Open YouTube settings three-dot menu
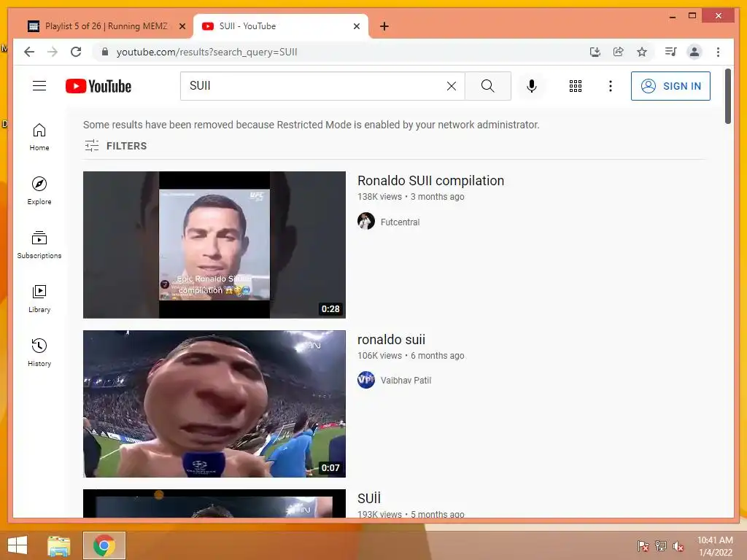The image size is (747, 560). 611,86
